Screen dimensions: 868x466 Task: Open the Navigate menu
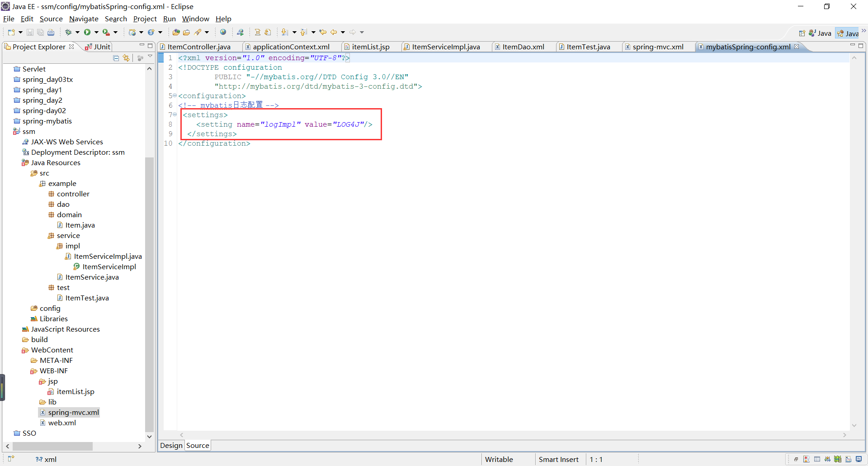[84, 19]
